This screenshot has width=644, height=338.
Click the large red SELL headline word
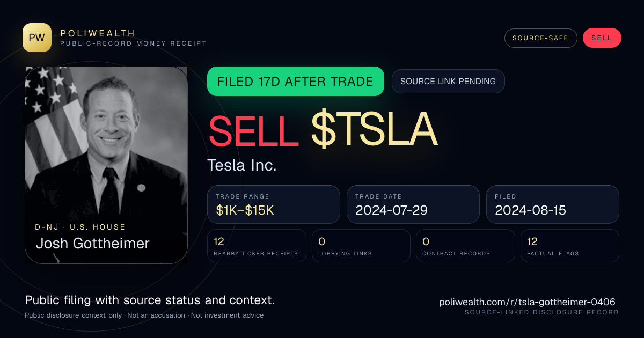pos(253,130)
